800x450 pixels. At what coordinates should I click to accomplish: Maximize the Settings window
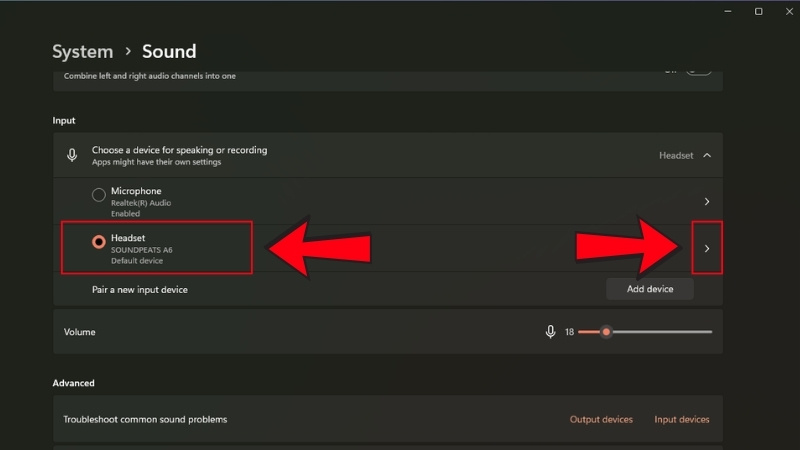click(x=758, y=11)
